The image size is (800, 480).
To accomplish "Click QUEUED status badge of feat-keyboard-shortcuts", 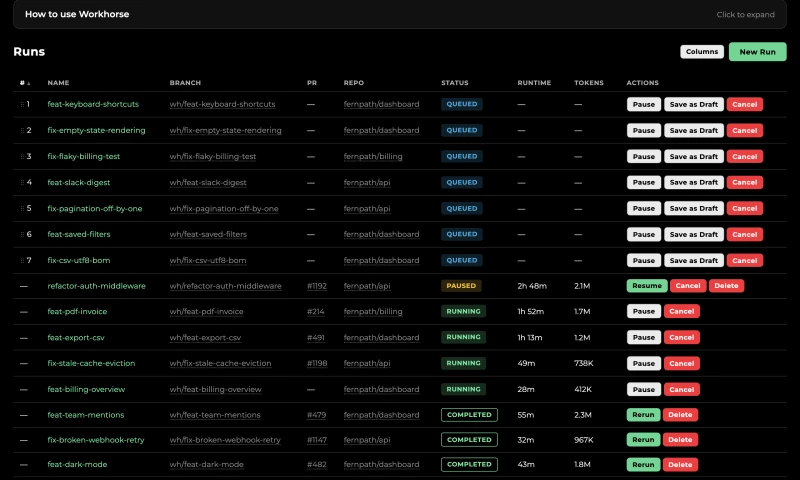I will (462, 104).
